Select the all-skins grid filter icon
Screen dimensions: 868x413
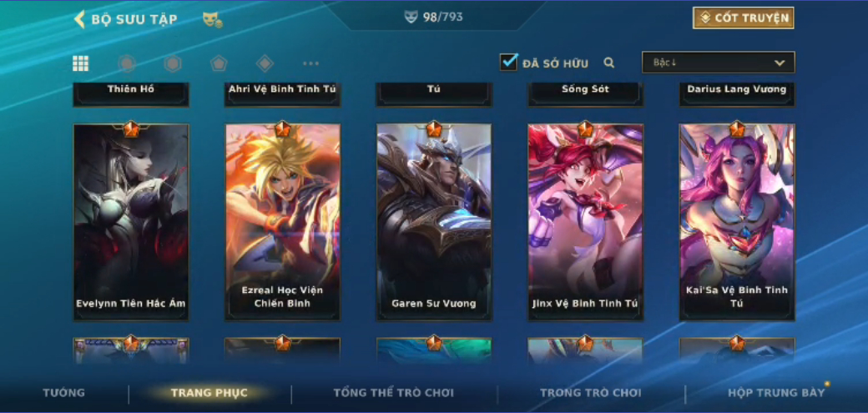click(x=80, y=63)
